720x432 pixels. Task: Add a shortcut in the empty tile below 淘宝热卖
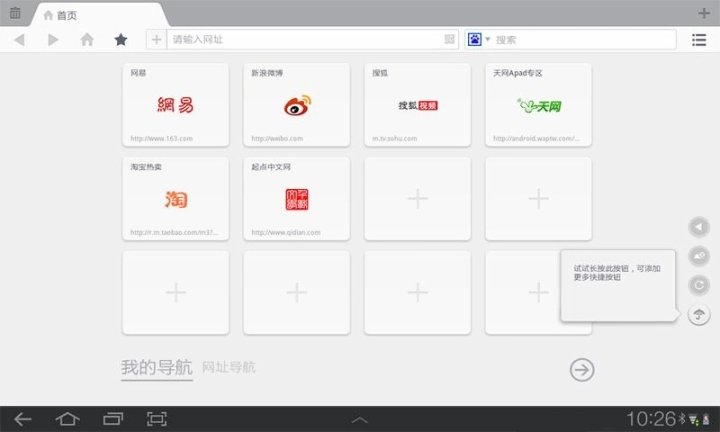coord(175,292)
